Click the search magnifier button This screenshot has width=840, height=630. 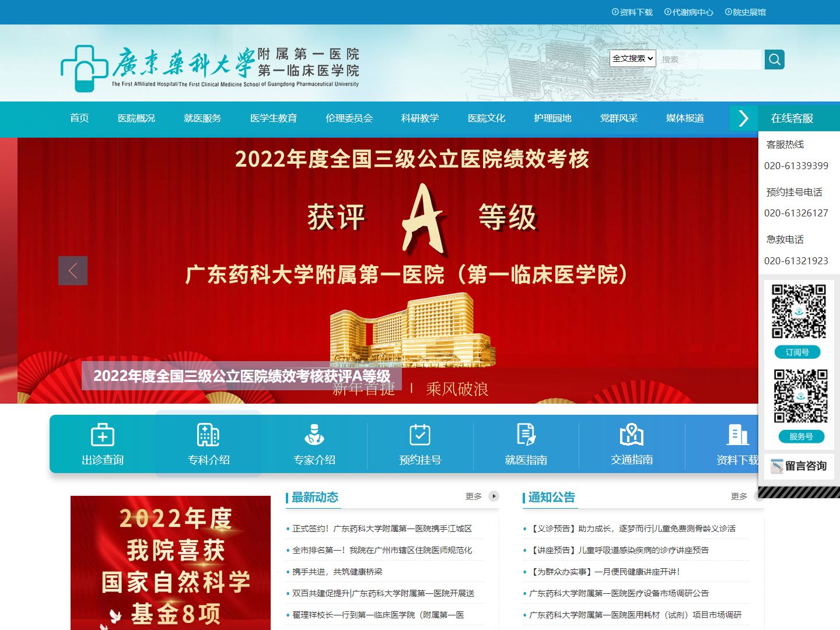point(774,59)
